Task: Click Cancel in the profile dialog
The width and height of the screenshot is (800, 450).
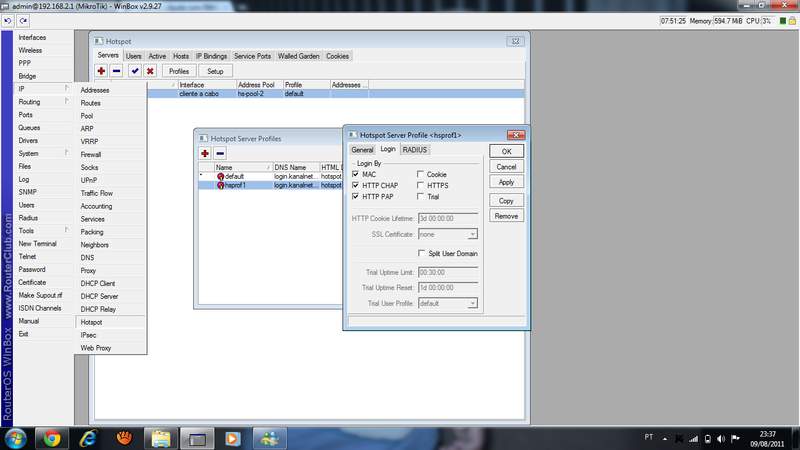Action: (x=506, y=167)
